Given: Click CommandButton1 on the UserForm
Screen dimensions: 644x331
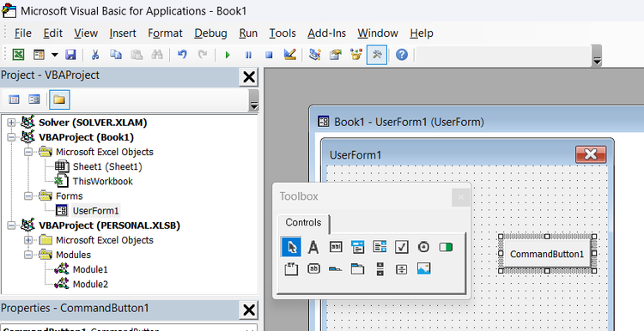Looking at the screenshot, I should coord(547,254).
